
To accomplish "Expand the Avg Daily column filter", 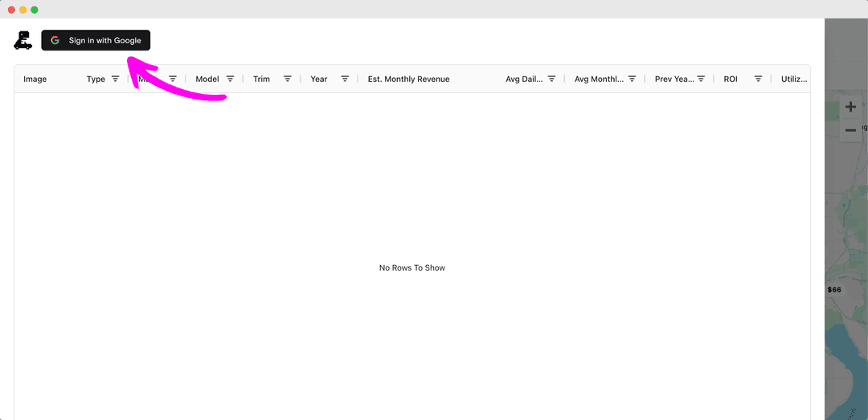I will [x=551, y=79].
